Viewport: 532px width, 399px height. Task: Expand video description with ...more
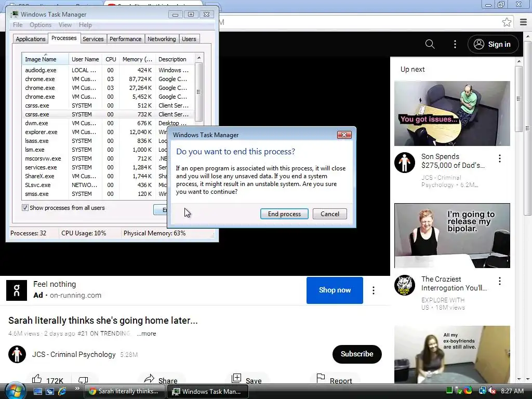[146, 334]
